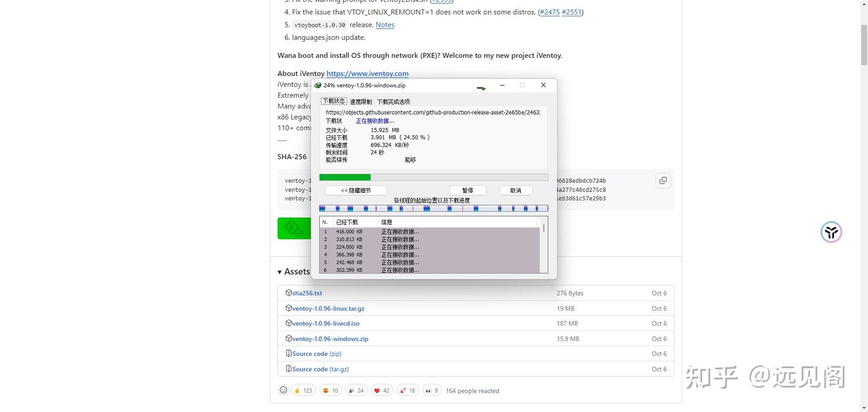Viewport: 868px width, 412px height.
Task: Switch to the 下载状态 tab
Action: (x=334, y=101)
